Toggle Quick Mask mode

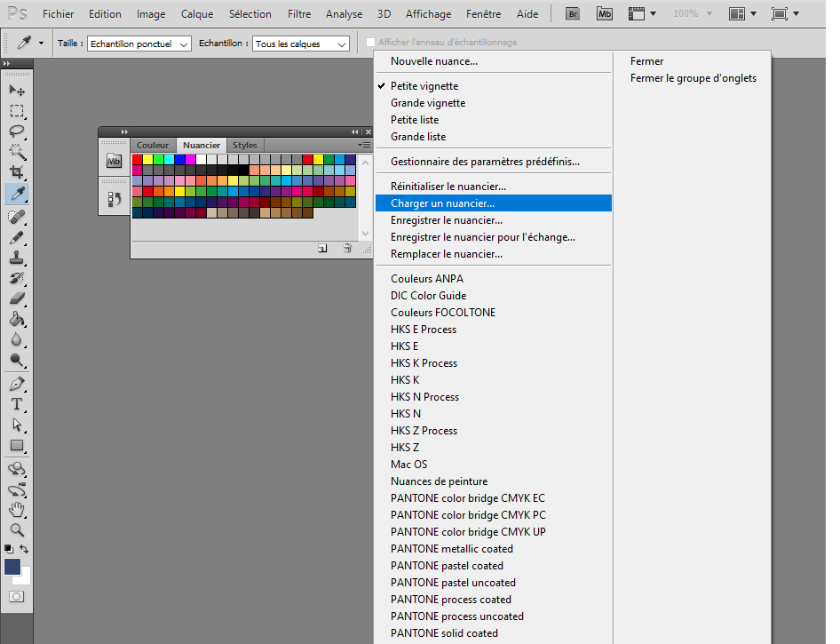pos(17,596)
